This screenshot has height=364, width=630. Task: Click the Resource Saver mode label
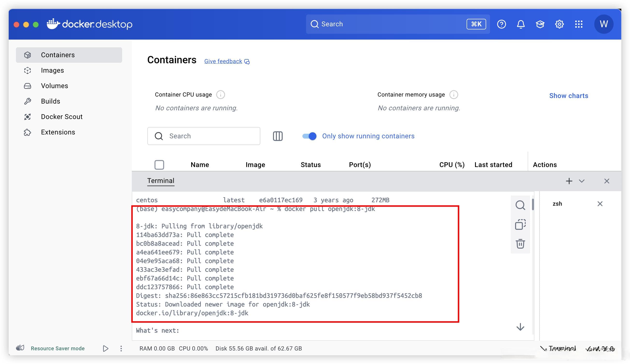57,348
